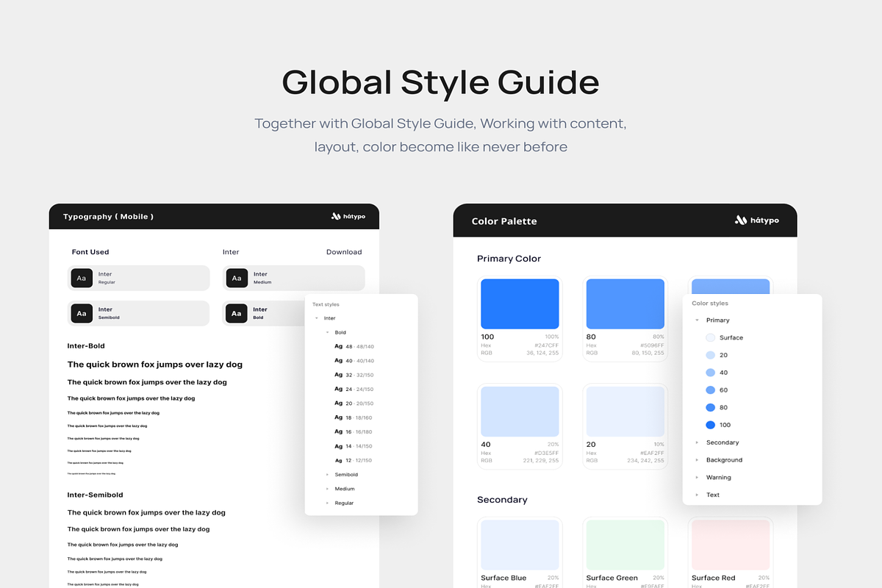Screen dimensions: 882x588
Task: Click the Inter Semibold Aa font icon
Action: (82, 313)
